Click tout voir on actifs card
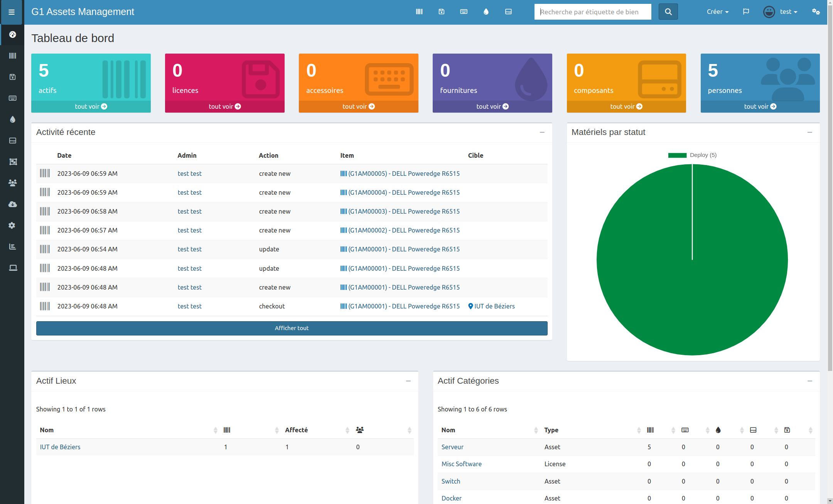Image resolution: width=833 pixels, height=504 pixels. point(91,106)
